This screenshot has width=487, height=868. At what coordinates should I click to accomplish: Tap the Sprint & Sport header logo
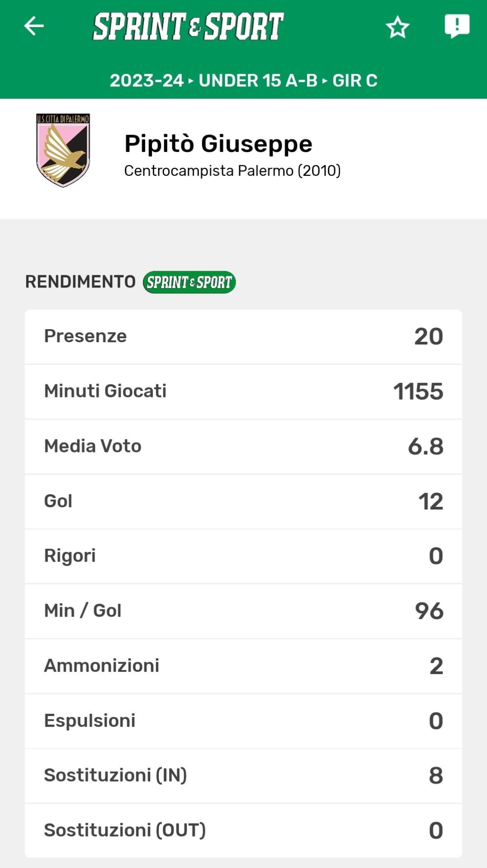(x=188, y=26)
